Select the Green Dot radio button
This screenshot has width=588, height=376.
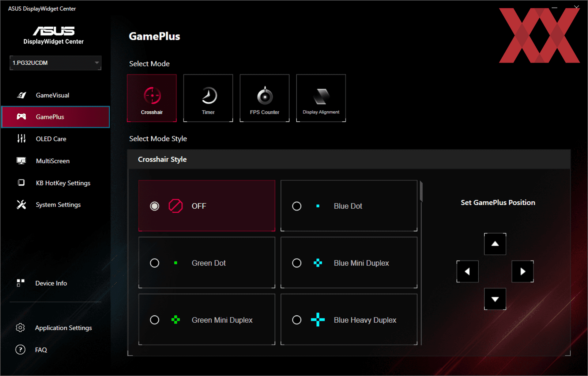[154, 263]
